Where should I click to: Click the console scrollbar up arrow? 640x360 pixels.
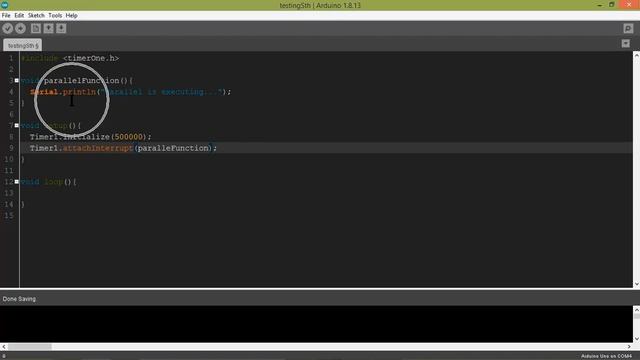[636, 309]
